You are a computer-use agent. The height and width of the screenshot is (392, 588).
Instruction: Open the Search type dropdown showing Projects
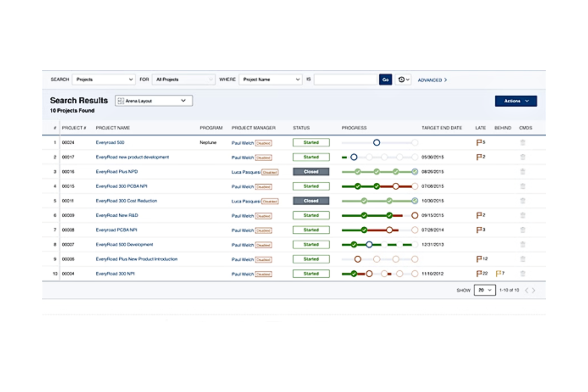103,79
